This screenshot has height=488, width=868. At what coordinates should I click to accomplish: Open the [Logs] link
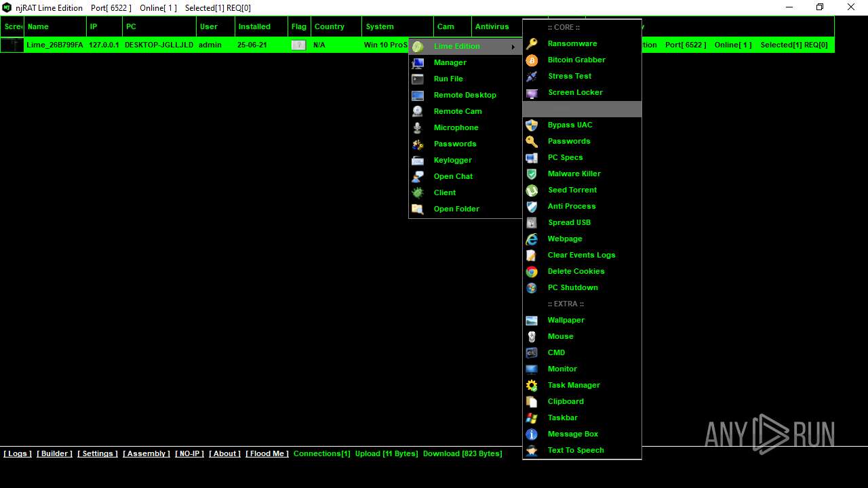coord(18,453)
